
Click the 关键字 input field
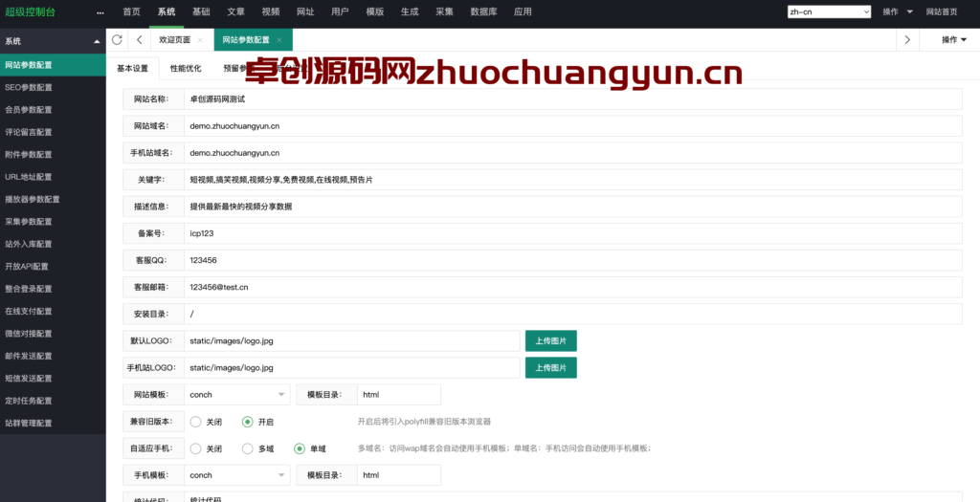click(573, 180)
